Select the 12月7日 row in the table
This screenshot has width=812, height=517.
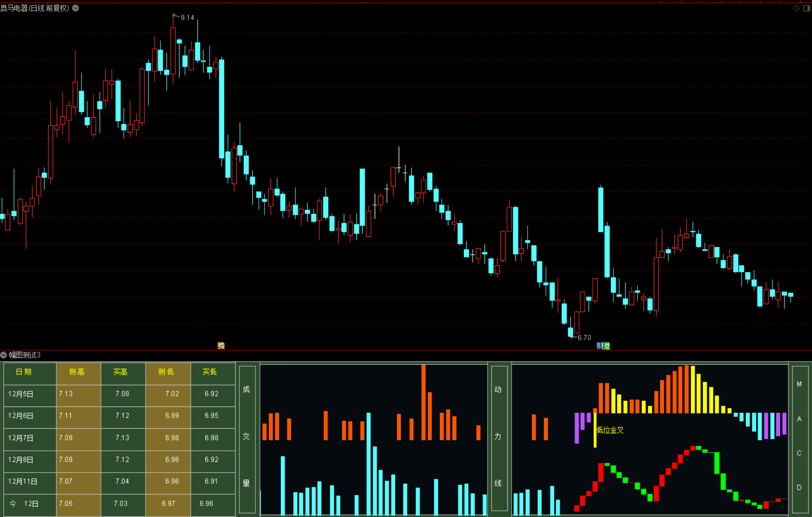pos(21,438)
